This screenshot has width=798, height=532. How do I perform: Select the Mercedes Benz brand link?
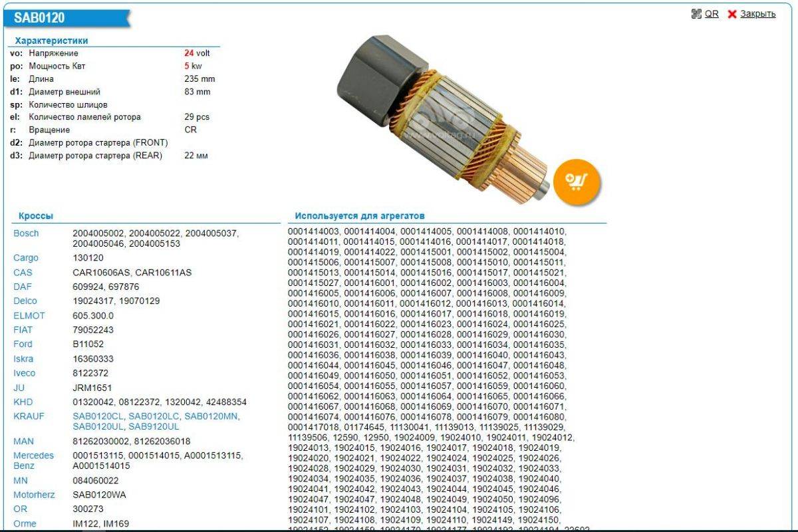tap(33, 461)
